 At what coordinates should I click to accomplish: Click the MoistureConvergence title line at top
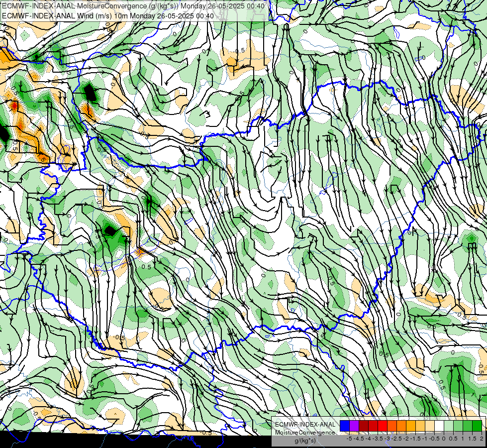tap(133, 6)
